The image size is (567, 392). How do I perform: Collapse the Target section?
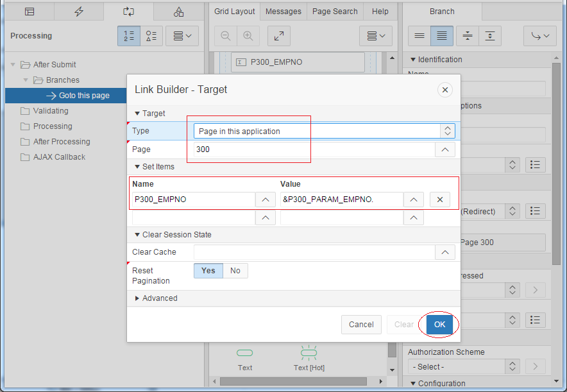(137, 114)
